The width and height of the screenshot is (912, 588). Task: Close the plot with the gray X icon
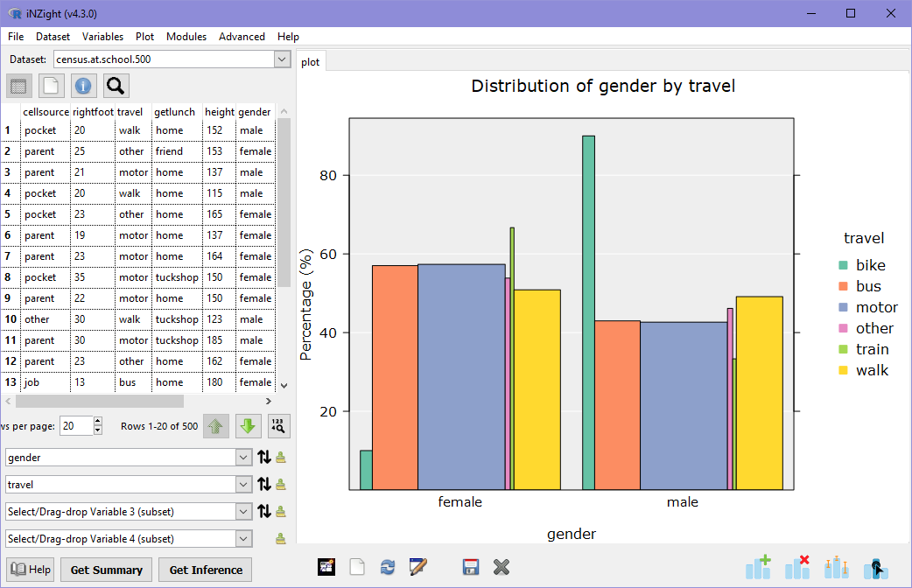501,567
